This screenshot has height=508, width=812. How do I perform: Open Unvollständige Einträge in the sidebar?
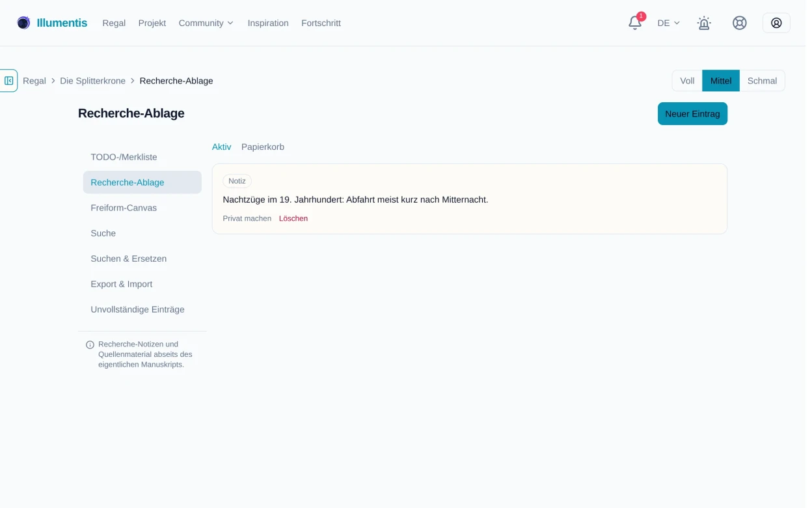[x=144, y=310]
